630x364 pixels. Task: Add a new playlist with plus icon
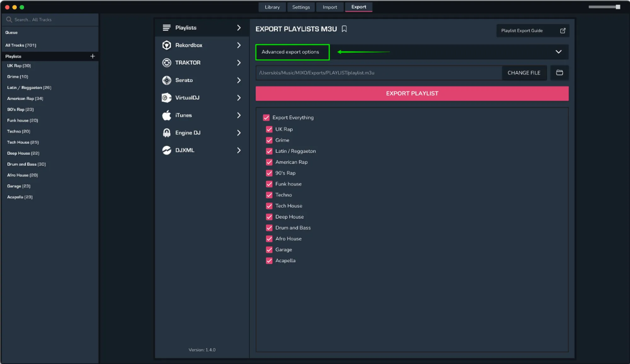point(93,56)
